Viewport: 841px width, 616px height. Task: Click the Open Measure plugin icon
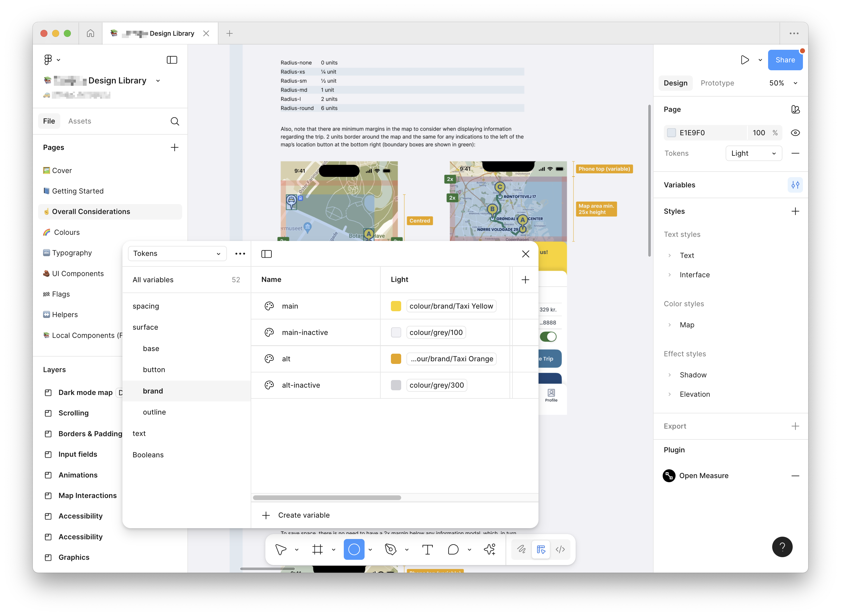[x=669, y=475]
